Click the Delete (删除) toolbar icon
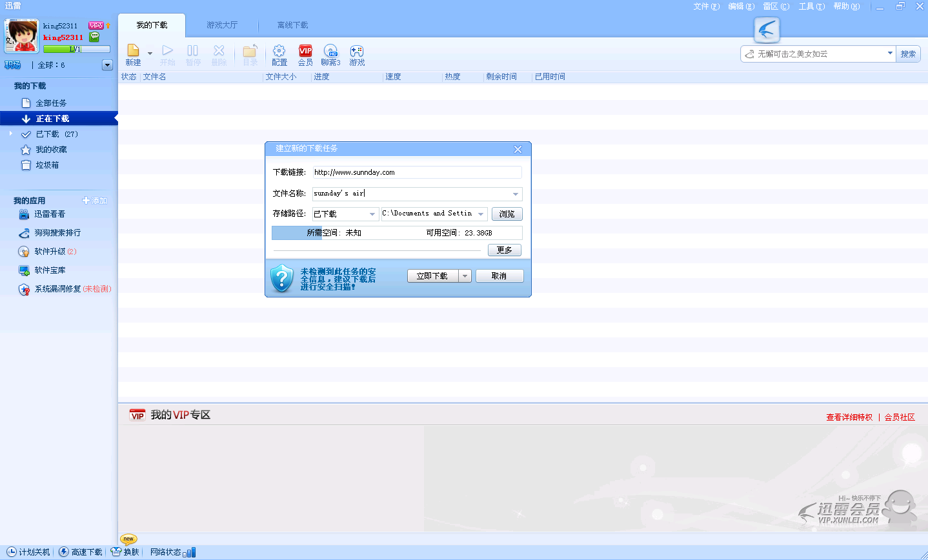The height and width of the screenshot is (560, 928). tap(219, 55)
